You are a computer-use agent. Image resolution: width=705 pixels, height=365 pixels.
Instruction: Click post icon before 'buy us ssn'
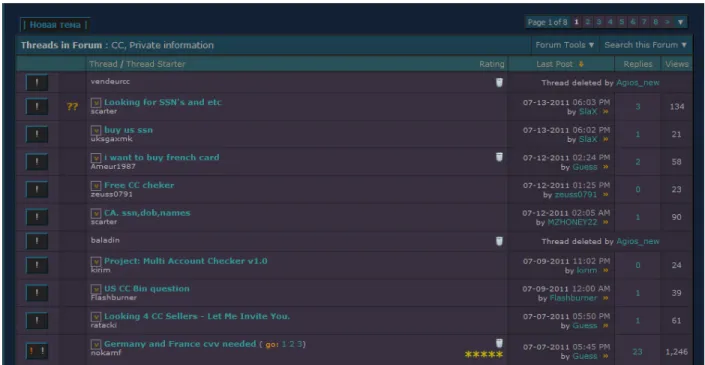click(96, 130)
